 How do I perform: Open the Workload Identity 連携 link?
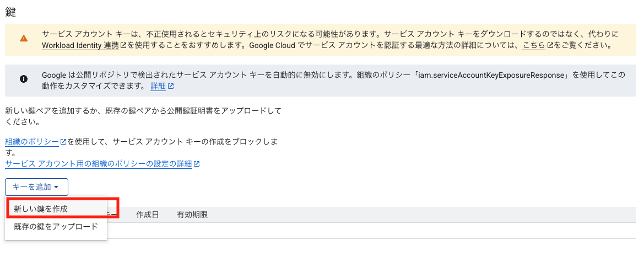pos(80,45)
